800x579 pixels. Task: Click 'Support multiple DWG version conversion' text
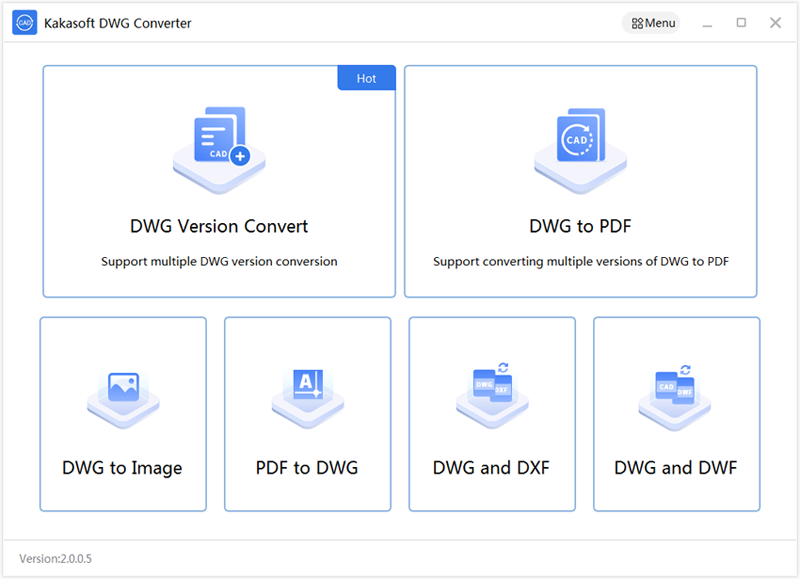tap(219, 262)
